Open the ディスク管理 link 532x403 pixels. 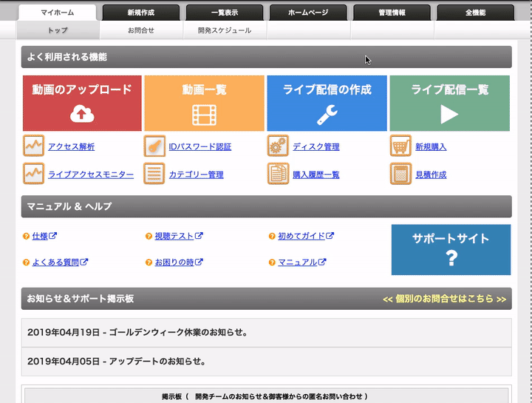316,146
